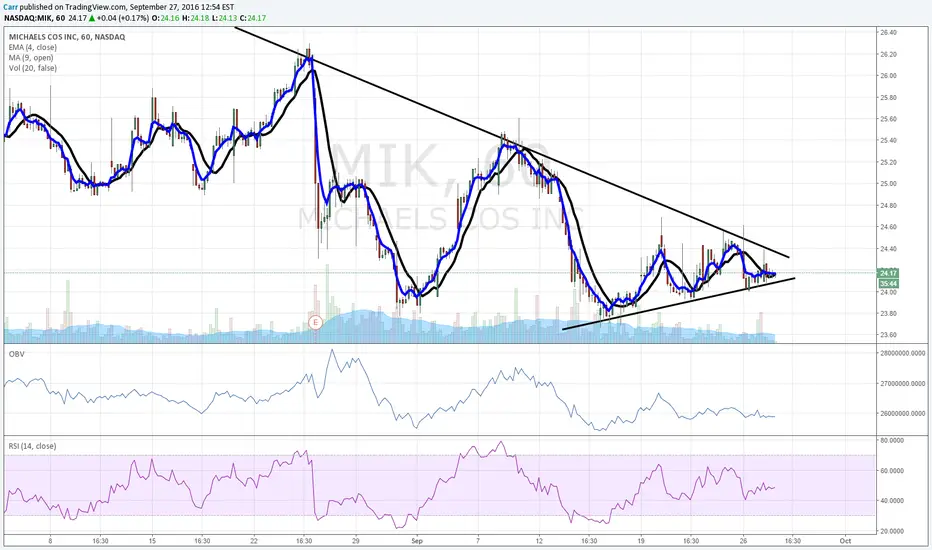This screenshot has width=932, height=550.
Task: Click the open value 'O:24.16'
Action: [x=165, y=18]
